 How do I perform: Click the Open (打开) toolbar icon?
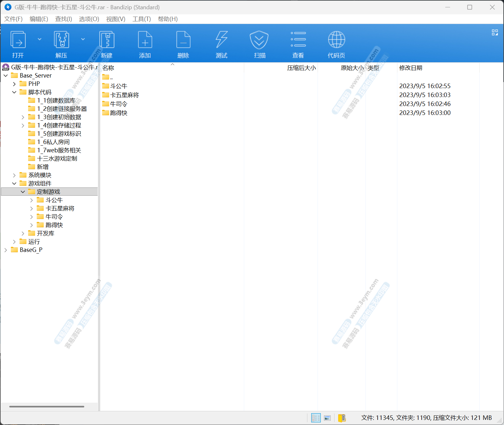click(18, 40)
